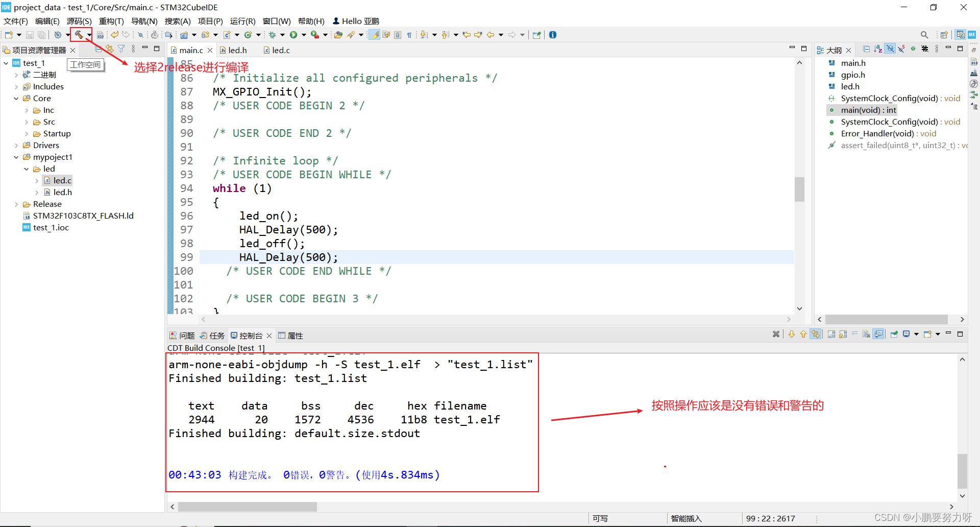Collapse the test_1 project tree node
Screen dimensions: 980x527
tap(6, 63)
